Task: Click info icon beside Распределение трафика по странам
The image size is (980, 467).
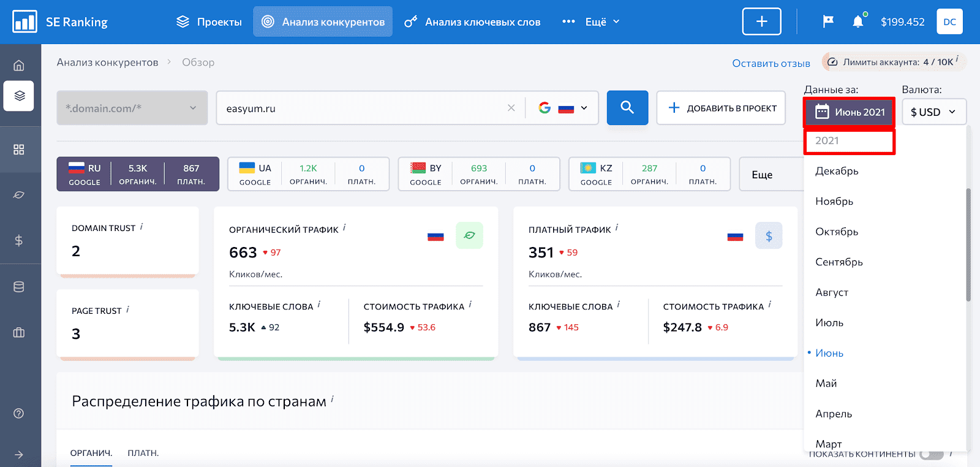Action: pos(332,400)
